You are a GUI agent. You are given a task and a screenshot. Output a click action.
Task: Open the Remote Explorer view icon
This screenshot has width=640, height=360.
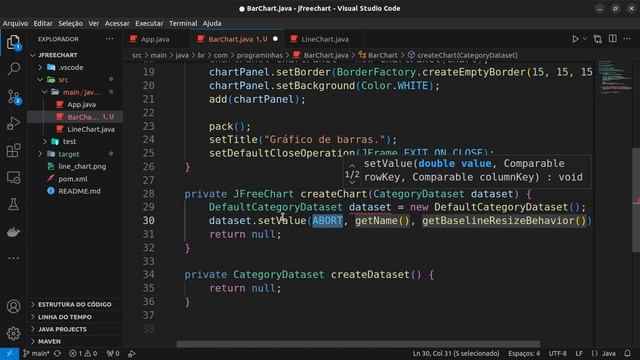13,178
